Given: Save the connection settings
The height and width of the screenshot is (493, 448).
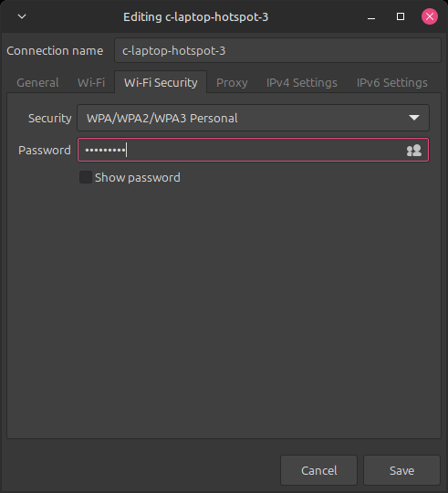Looking at the screenshot, I should pos(401,470).
